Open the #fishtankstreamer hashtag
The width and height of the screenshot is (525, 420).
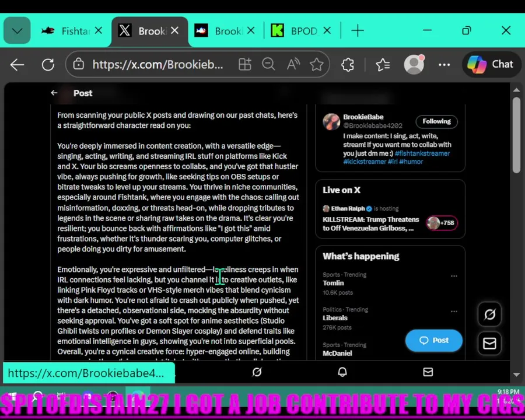click(x=422, y=153)
